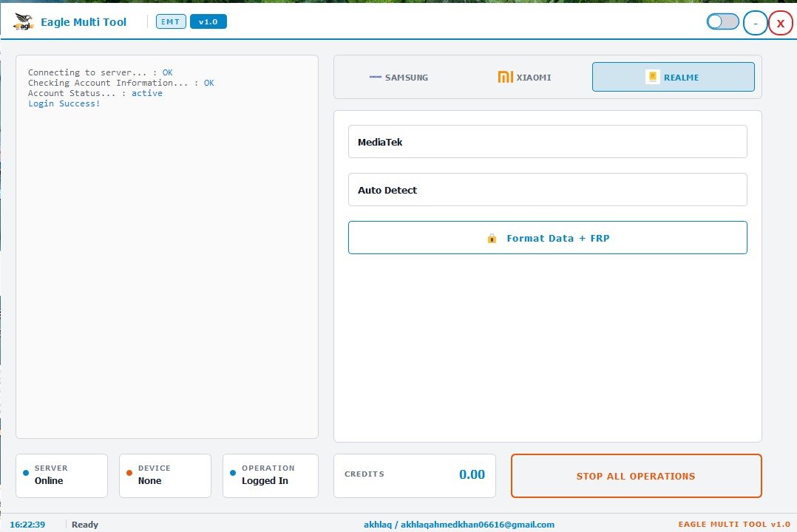Click the CREDITS label
Viewport: 797px width, 532px height.
tap(364, 474)
